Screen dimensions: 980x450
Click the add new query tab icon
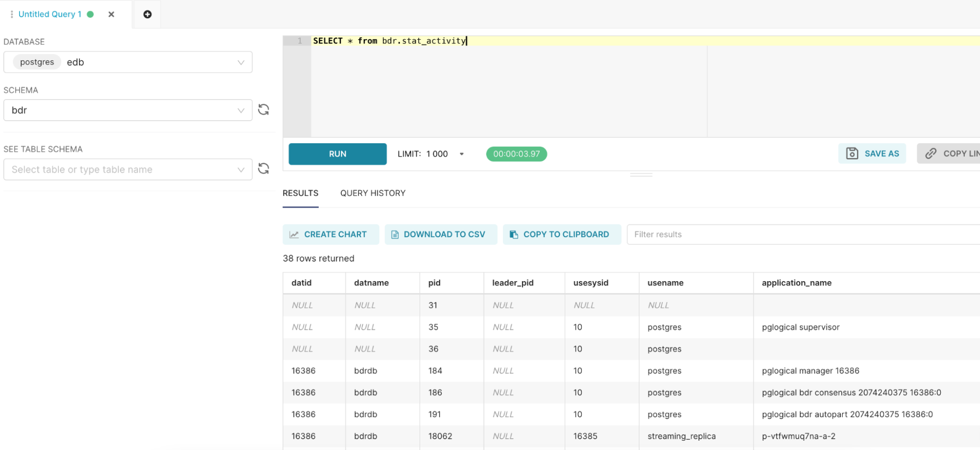(x=147, y=14)
